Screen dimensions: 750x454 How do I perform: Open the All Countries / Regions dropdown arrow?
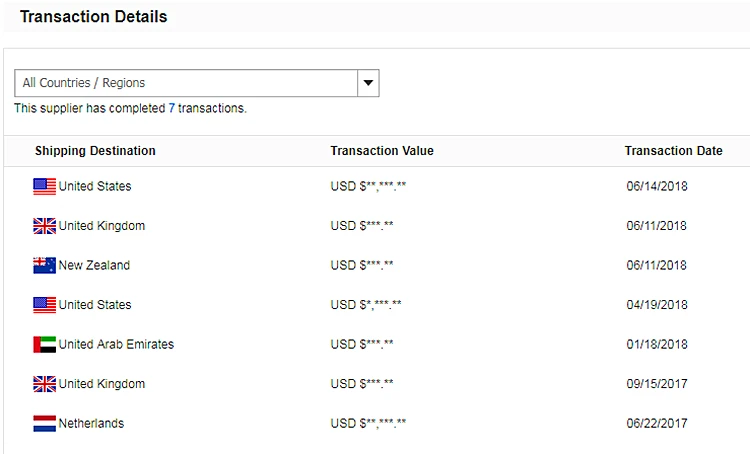pos(368,83)
